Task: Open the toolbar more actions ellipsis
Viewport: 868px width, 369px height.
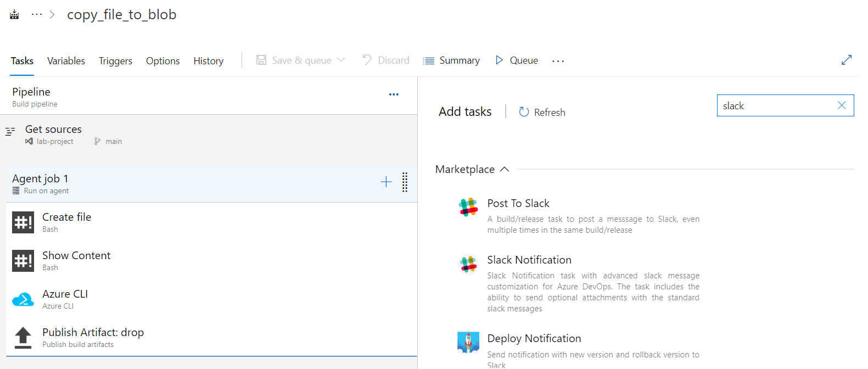Action: (558, 61)
